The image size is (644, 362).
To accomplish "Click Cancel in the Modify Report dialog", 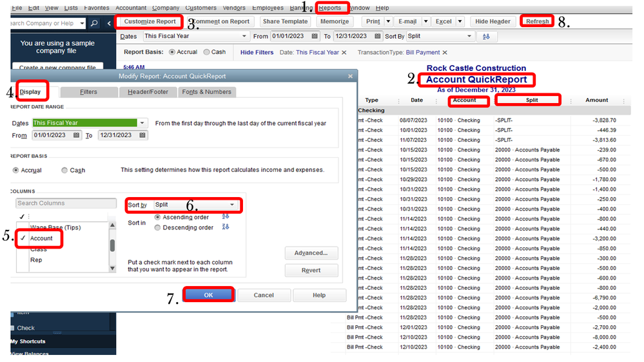I will [x=264, y=295].
